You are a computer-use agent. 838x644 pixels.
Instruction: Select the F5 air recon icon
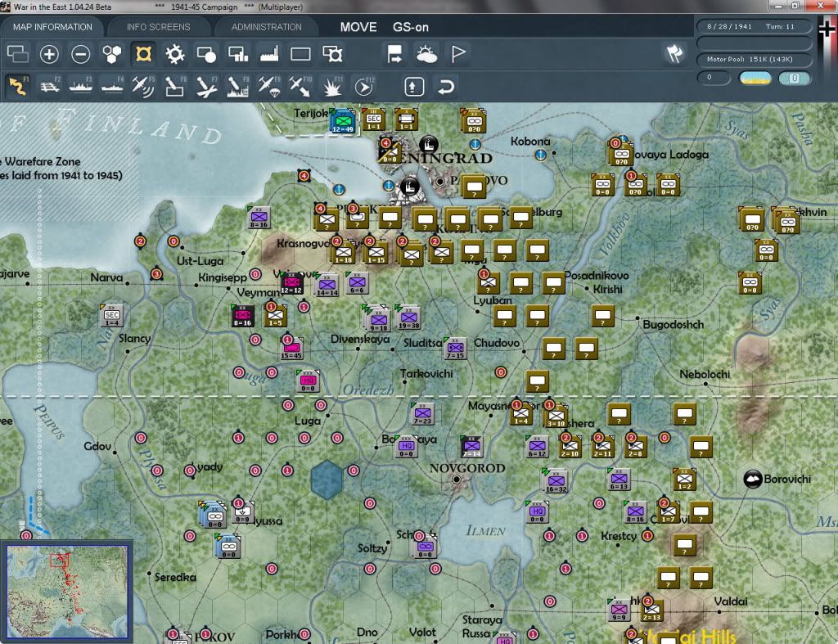(143, 86)
